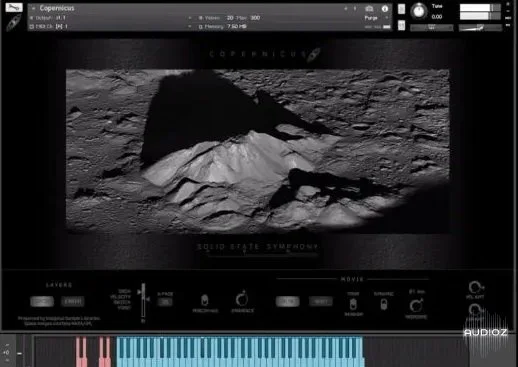Image resolution: width=518 pixels, height=367 pixels.
Task: Show the instrument info icon
Action: 385,9
